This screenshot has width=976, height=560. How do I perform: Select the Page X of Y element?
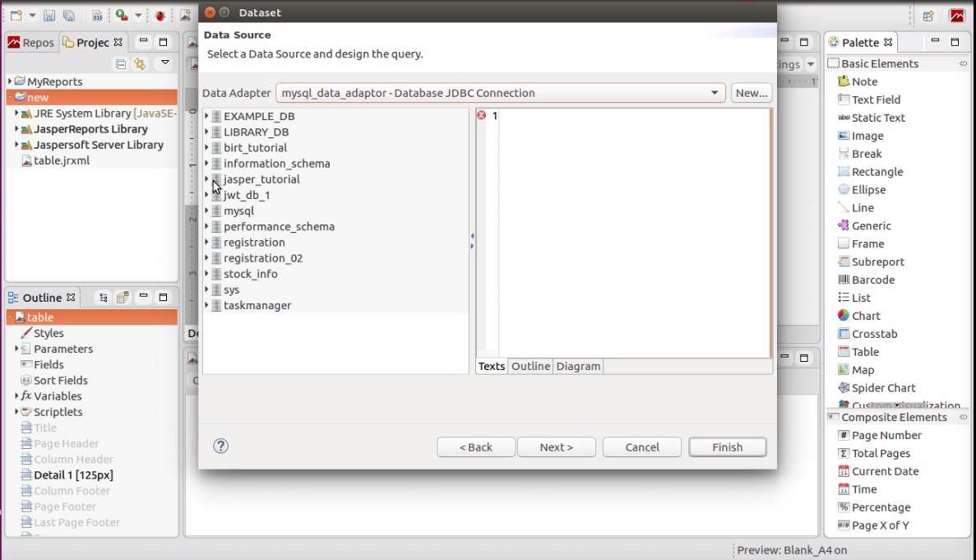tap(873, 525)
